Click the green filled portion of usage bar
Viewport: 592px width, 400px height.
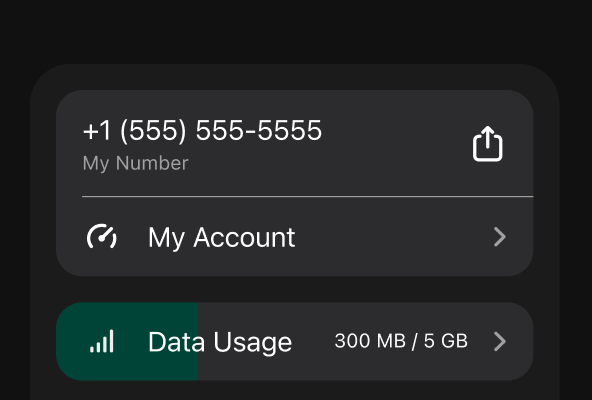tap(127, 341)
